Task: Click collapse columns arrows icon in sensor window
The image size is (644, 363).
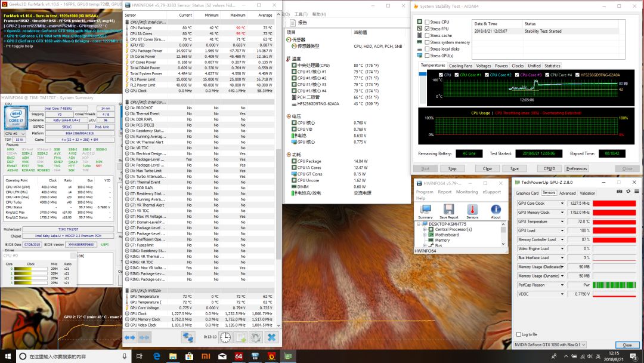Action: [144, 337]
